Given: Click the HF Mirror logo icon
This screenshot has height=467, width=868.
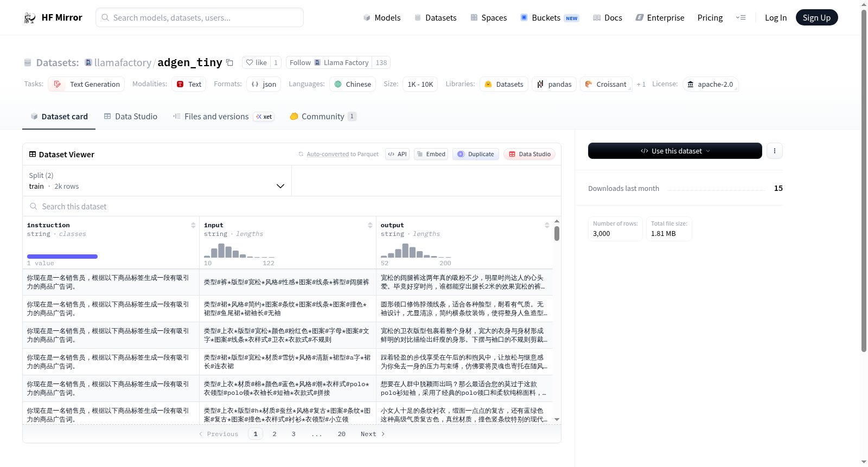Looking at the screenshot, I should (30, 18).
